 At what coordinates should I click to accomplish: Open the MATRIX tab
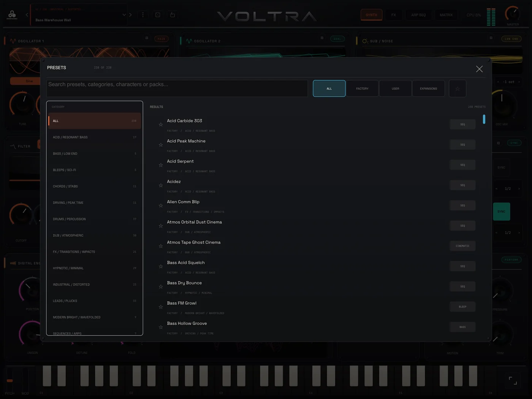coord(446,15)
